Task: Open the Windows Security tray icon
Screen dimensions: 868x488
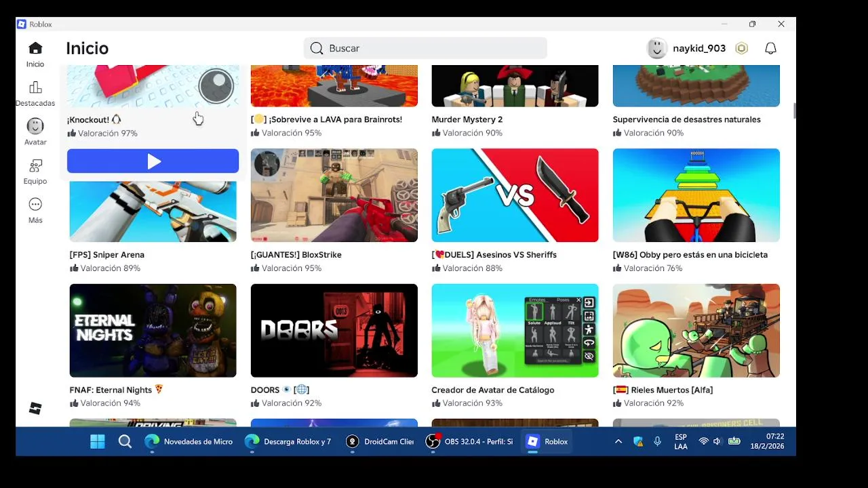Action: tap(638, 442)
